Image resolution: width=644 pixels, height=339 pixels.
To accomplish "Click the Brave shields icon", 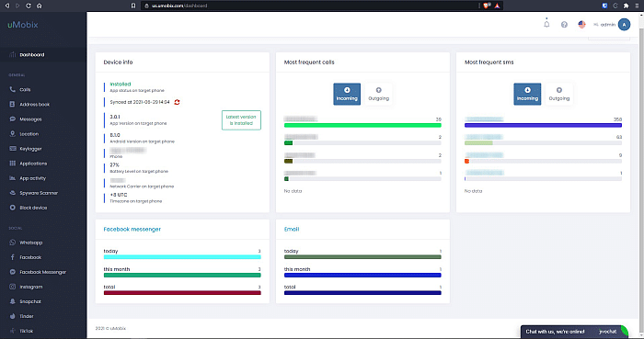I will (487, 6).
